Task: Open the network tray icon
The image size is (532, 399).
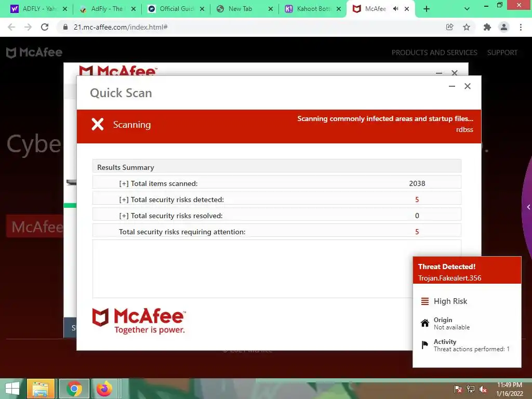Action: coord(471,389)
